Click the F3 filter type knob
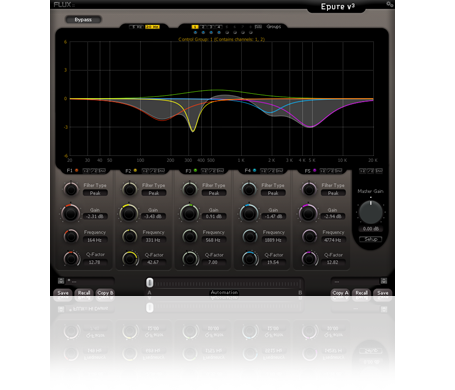The width and height of the screenshot is (455, 390). (190, 189)
